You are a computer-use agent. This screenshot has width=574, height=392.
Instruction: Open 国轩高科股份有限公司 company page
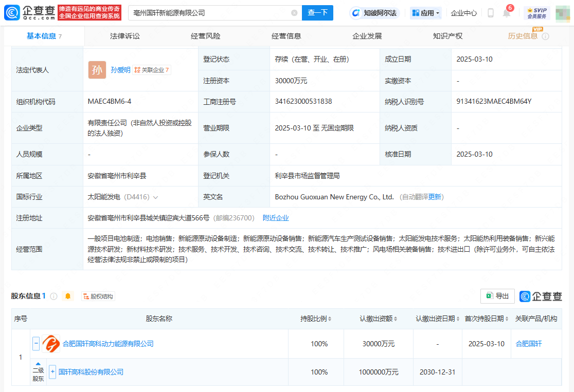tap(91, 372)
